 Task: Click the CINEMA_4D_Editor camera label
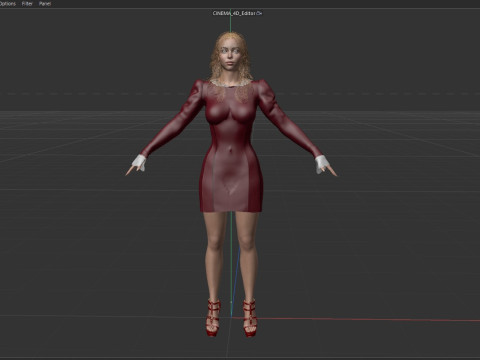tap(234, 13)
